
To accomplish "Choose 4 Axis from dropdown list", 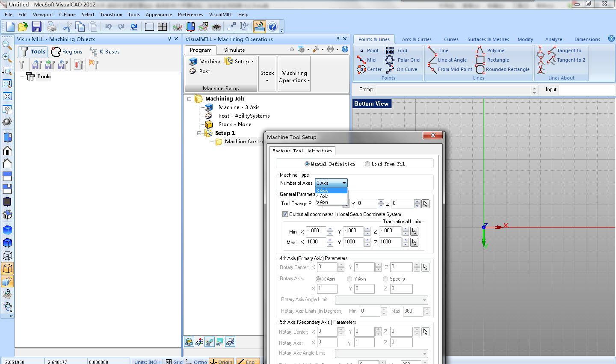I will 331,196.
